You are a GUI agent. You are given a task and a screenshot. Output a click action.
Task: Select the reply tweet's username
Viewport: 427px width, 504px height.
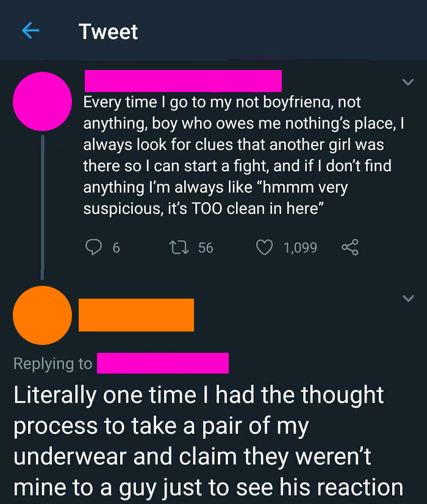tap(135, 314)
